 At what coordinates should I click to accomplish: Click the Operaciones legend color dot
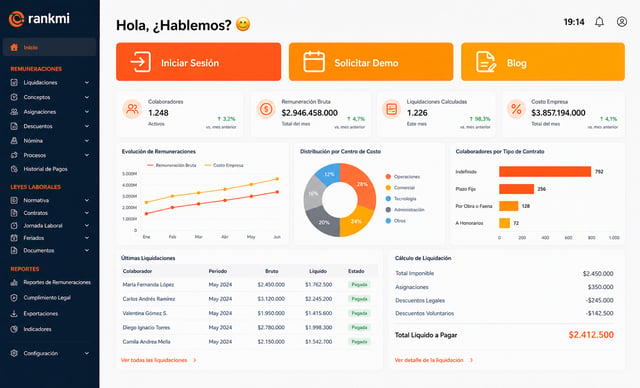click(x=388, y=177)
